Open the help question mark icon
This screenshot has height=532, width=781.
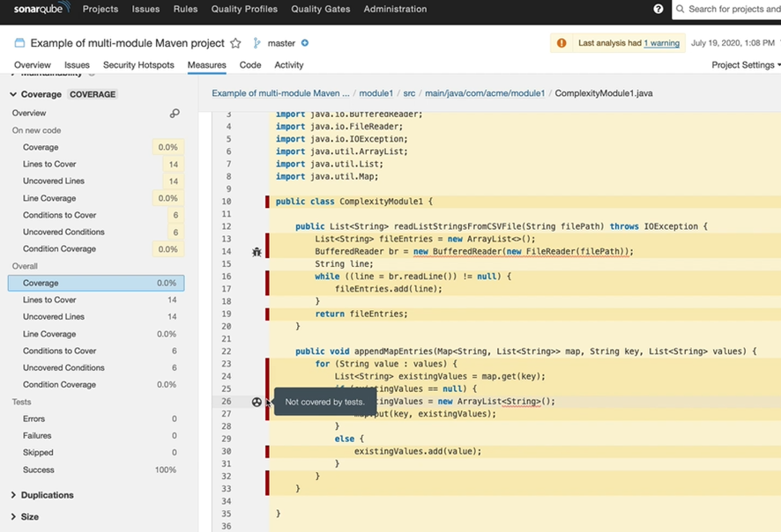[x=658, y=9]
